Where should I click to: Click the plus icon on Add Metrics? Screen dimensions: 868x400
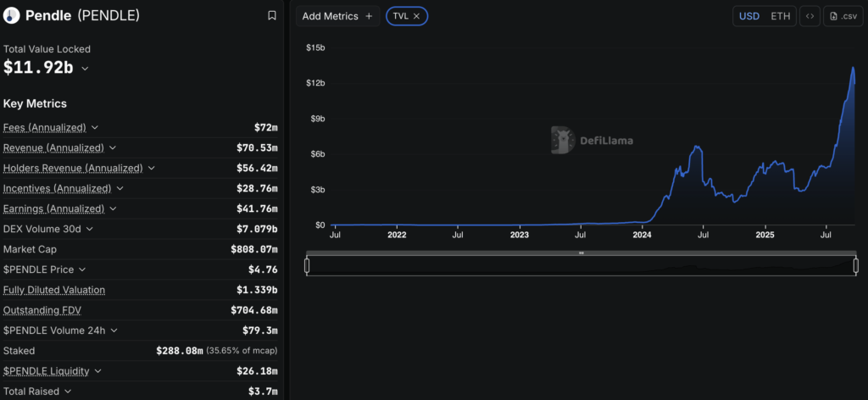369,16
